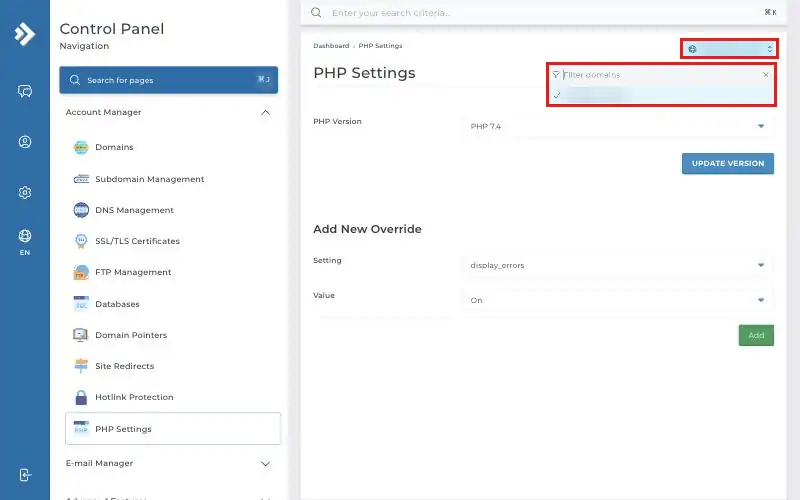Viewport: 800px width, 500px height.
Task: Clear the domain filter with X
Action: pyautogui.click(x=765, y=75)
